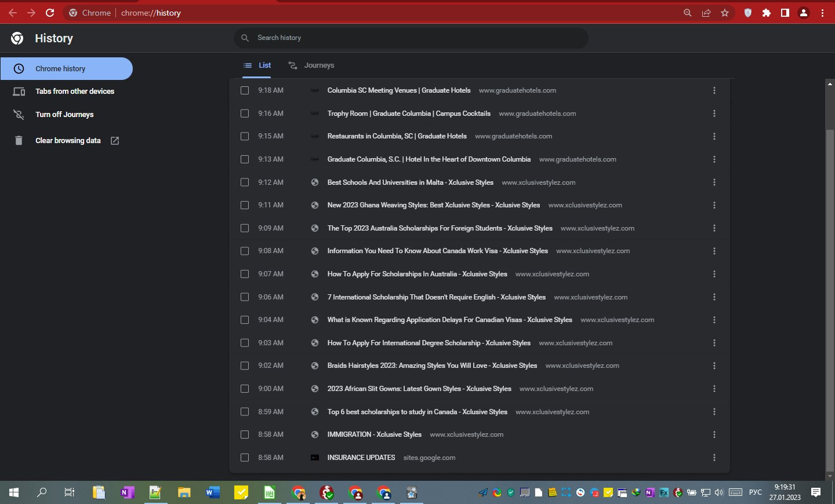Click the scrollbar down arrow

830,476
